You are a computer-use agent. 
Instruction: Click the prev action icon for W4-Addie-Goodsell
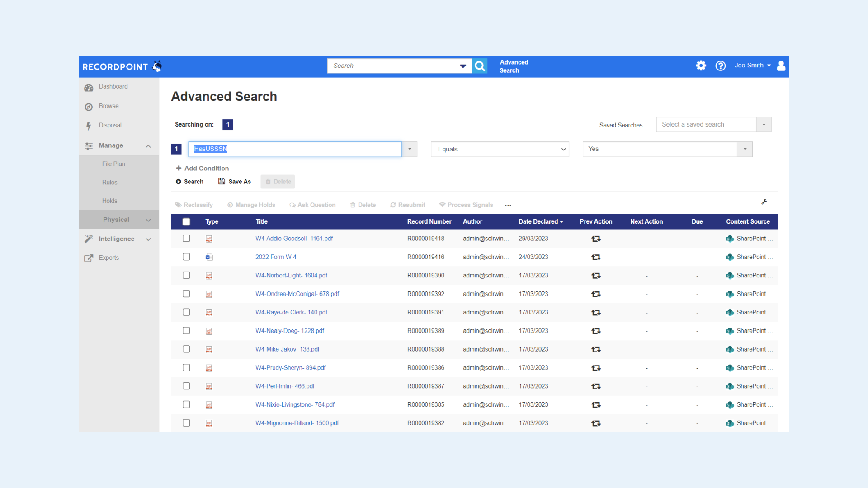pos(596,239)
